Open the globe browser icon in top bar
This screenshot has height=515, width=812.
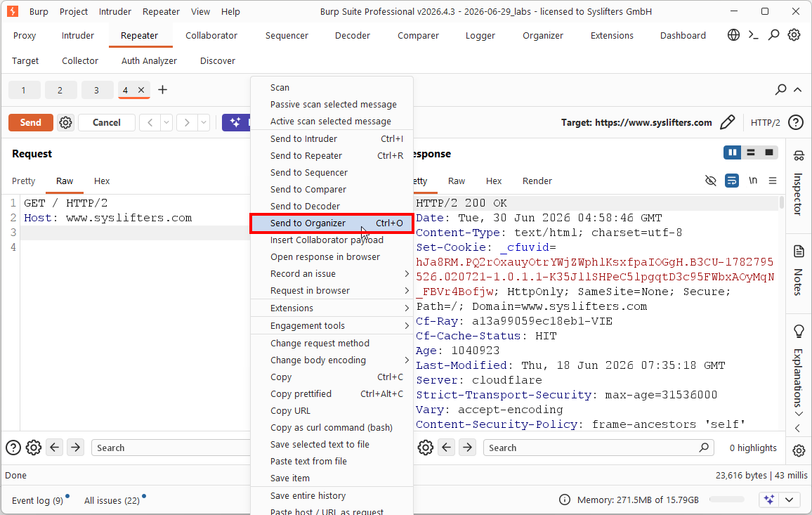[733, 34]
